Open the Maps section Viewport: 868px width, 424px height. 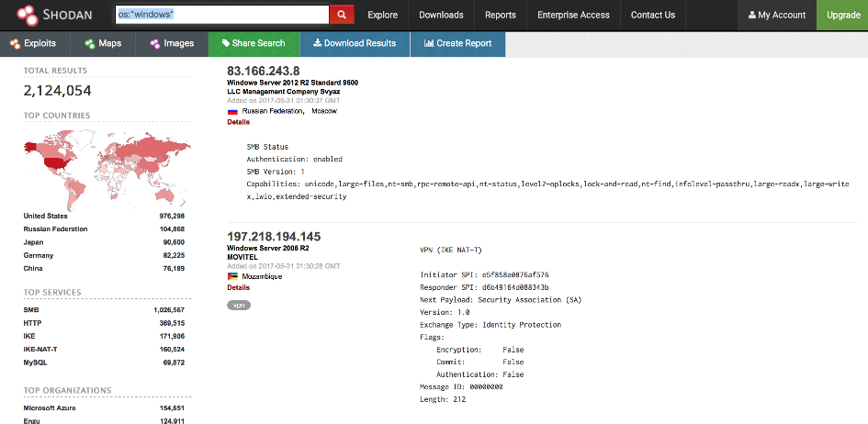pos(102,43)
